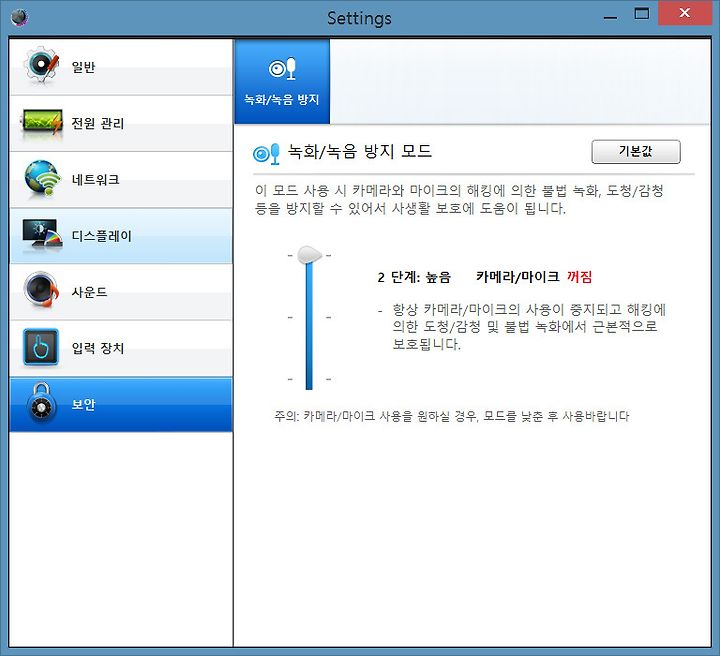Viewport: 720px width, 656px height.
Task: Maximize the Settings window
Action: 641,14
